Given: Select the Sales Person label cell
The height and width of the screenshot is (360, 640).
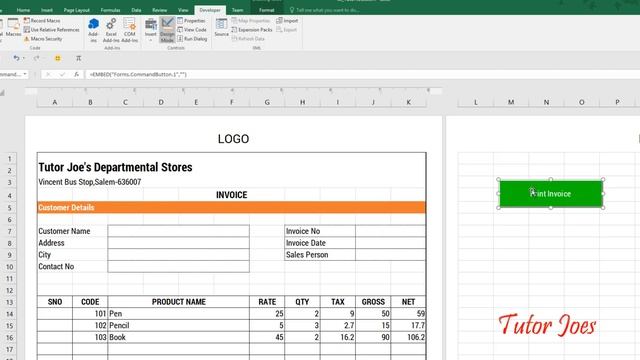Looking at the screenshot, I should pyautogui.click(x=320, y=255).
